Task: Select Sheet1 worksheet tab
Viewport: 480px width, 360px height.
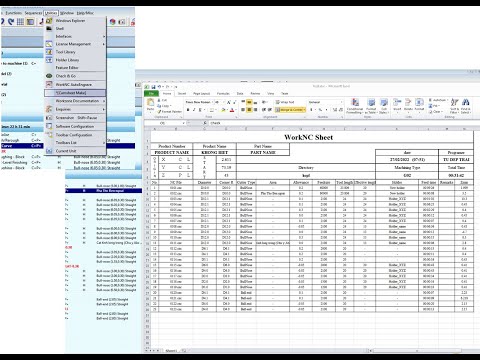Action: pos(171,351)
